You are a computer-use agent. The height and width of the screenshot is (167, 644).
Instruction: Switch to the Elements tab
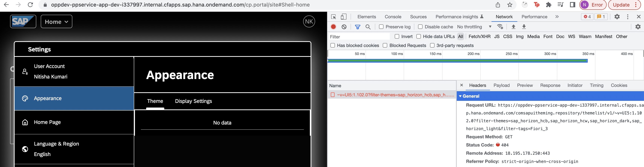coord(366,17)
